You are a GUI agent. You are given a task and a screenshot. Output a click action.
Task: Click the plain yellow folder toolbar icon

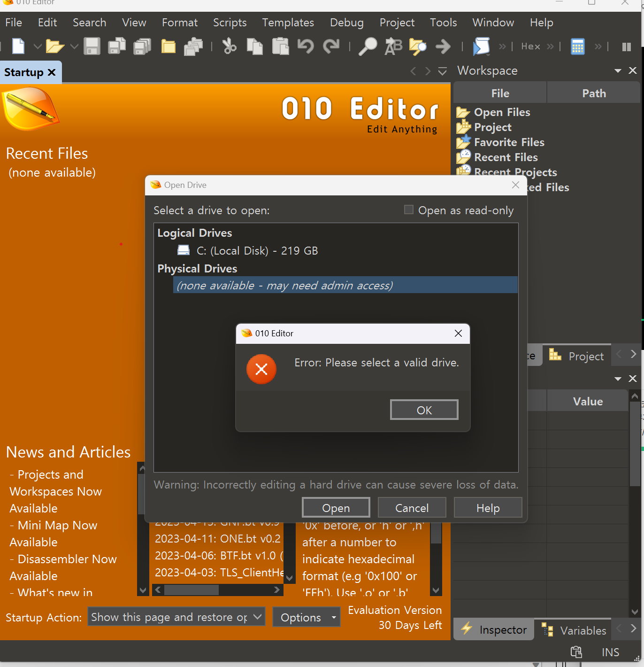tap(169, 47)
